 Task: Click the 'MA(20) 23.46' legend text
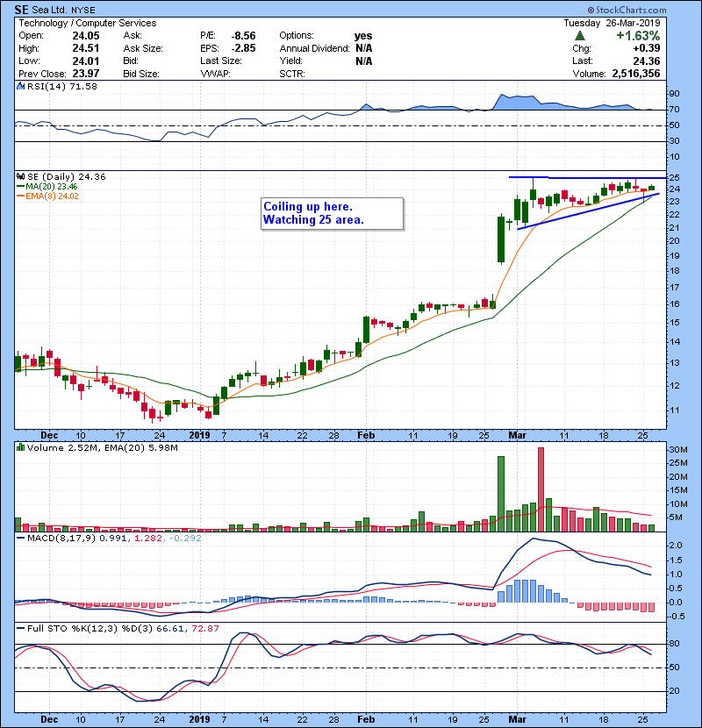(52, 187)
